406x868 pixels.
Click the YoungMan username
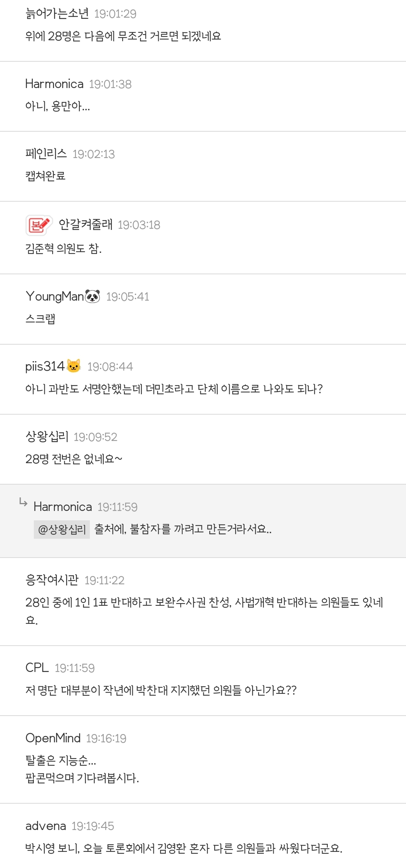pyautogui.click(x=55, y=296)
